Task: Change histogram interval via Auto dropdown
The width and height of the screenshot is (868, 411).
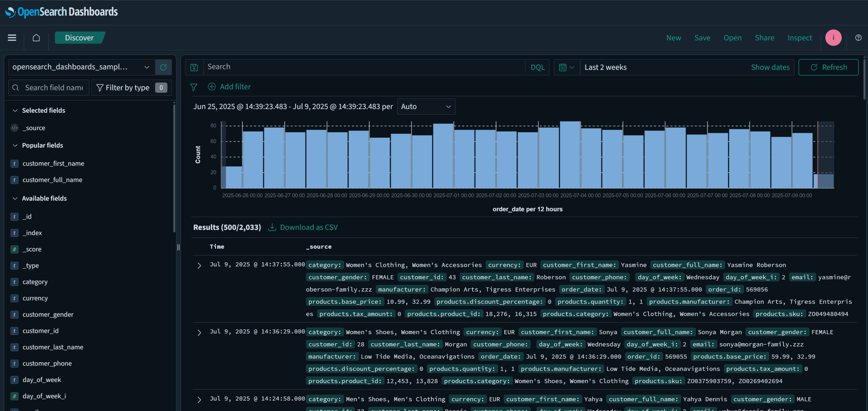Action: pyautogui.click(x=426, y=106)
